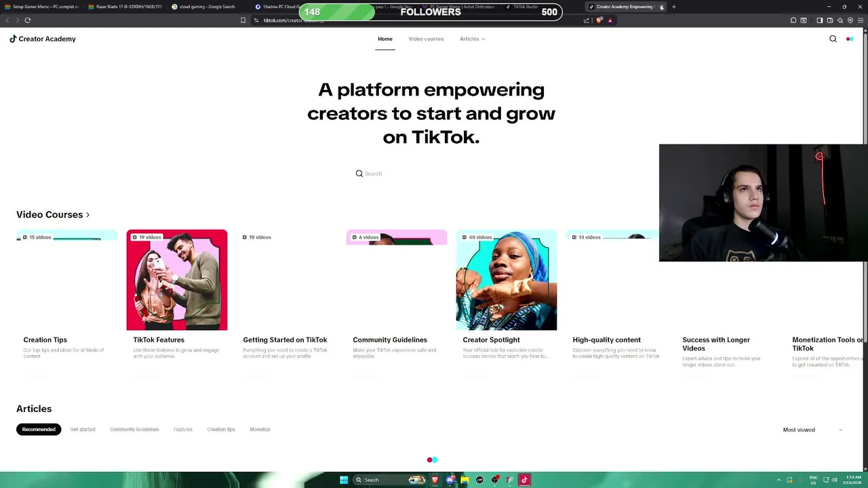Click the browser address bar URL
The width and height of the screenshot is (868, 488).
pos(294,20)
